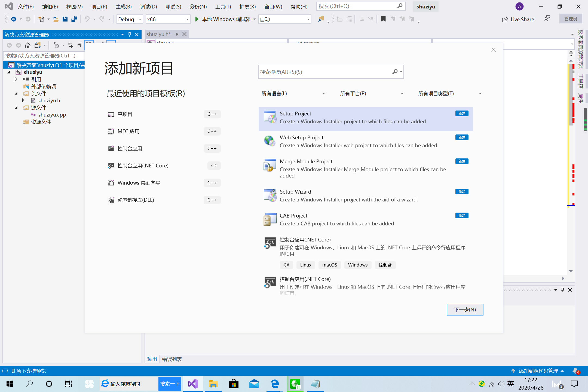Click the 下一步(N) button
Screen dimensions: 588x392
coord(465,310)
